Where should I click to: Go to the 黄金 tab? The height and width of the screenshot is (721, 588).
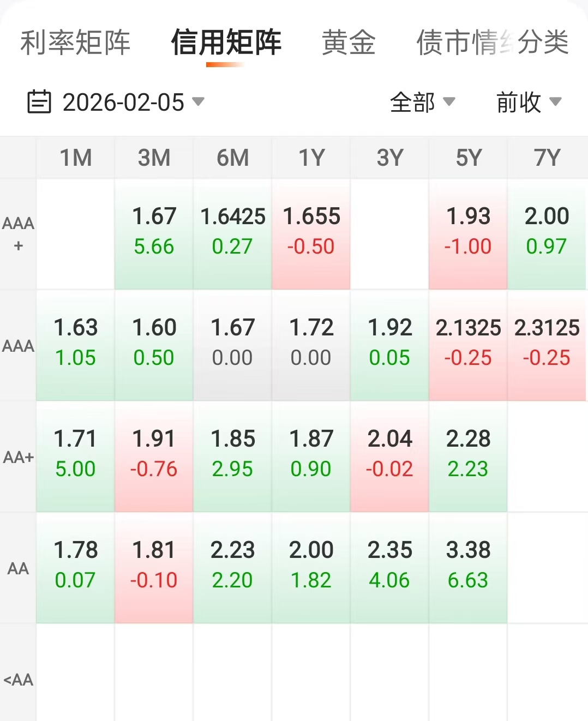tap(349, 43)
